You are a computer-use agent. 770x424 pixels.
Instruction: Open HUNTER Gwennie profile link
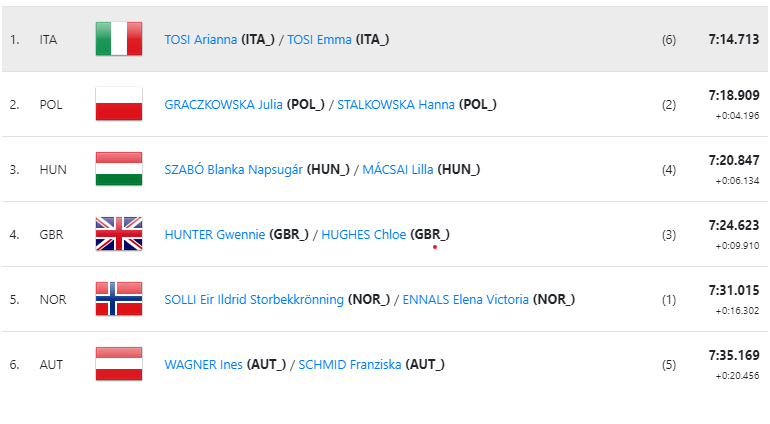(215, 234)
